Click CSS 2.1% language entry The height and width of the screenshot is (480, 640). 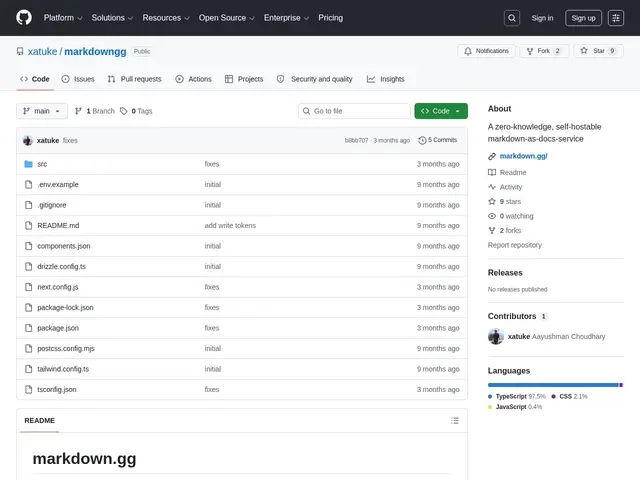pyautogui.click(x=569, y=396)
